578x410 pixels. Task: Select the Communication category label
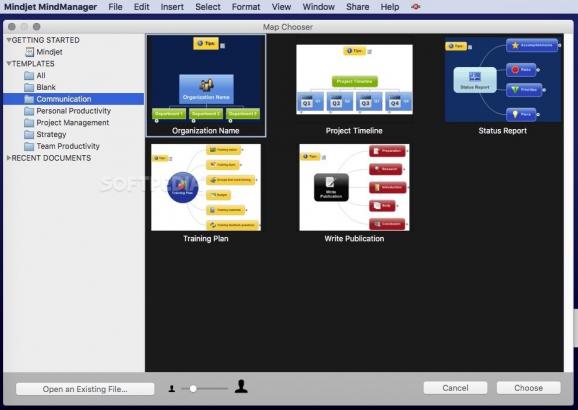(x=64, y=99)
